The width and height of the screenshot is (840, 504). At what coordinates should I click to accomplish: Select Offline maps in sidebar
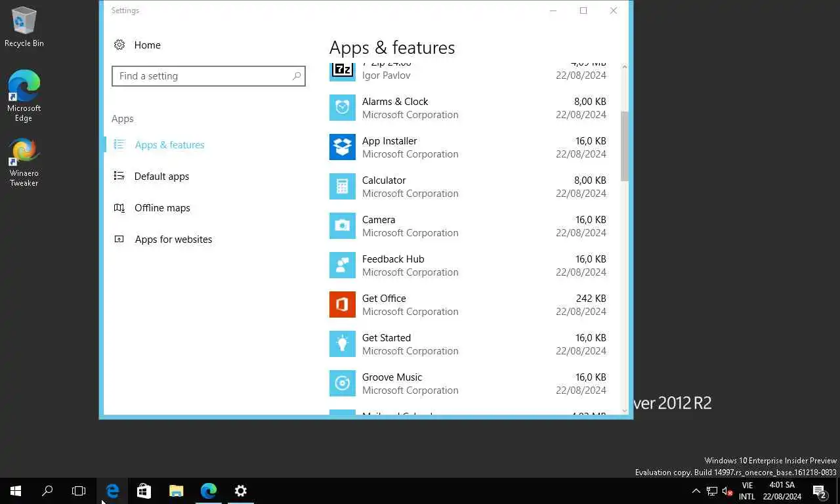pos(162,207)
